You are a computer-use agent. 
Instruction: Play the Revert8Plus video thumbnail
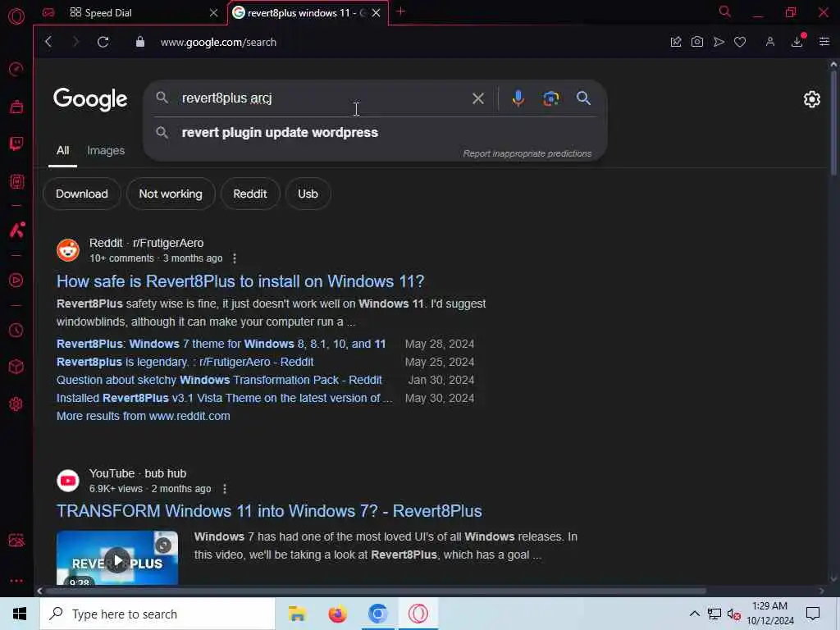point(117,558)
